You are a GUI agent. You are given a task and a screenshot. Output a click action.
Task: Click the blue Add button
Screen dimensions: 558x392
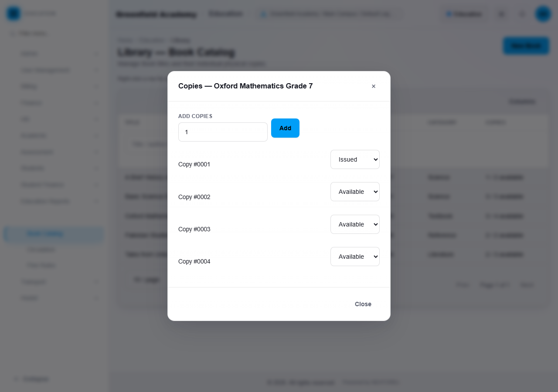coord(285,128)
